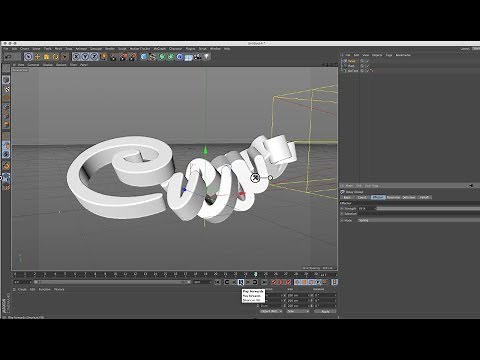Select the Live Selection tool
Viewport: 480px width, 360px height.
[28, 57]
